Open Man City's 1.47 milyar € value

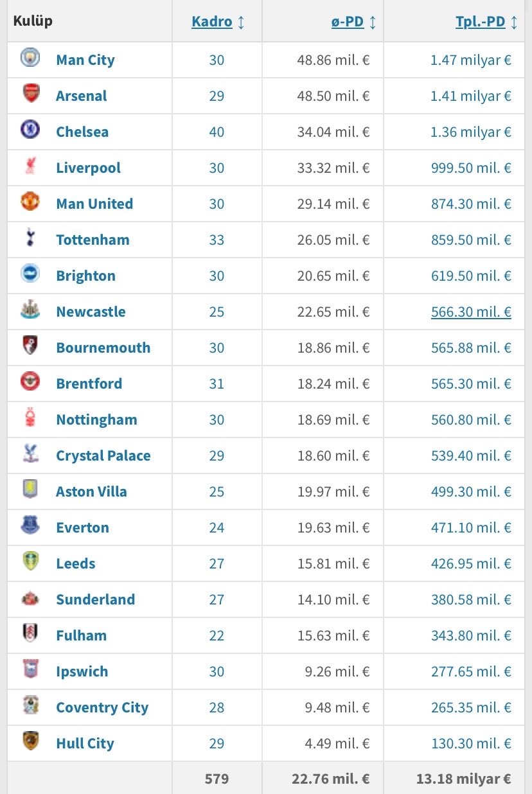click(x=471, y=60)
